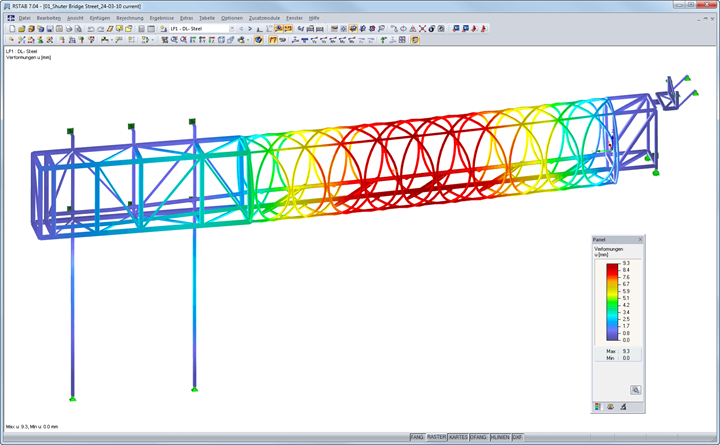
Task: Open the LF1 - DL- Steel load case dropdown
Action: (x=232, y=28)
